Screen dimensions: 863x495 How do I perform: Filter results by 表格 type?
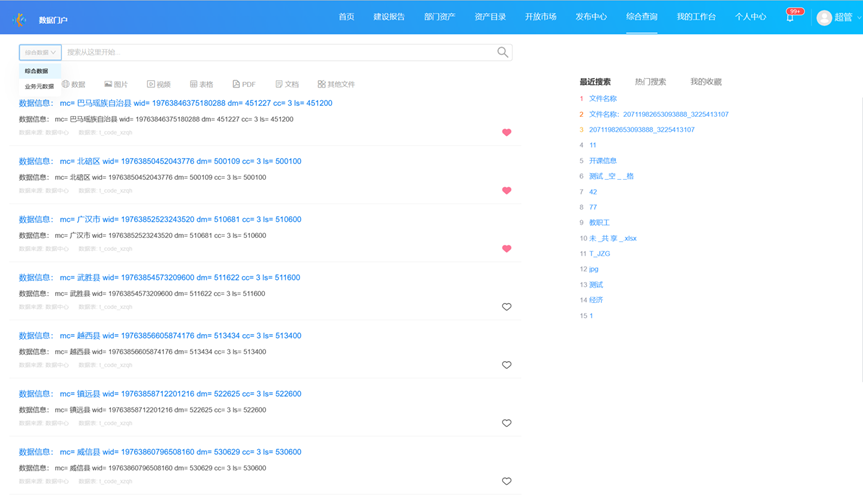coord(201,84)
